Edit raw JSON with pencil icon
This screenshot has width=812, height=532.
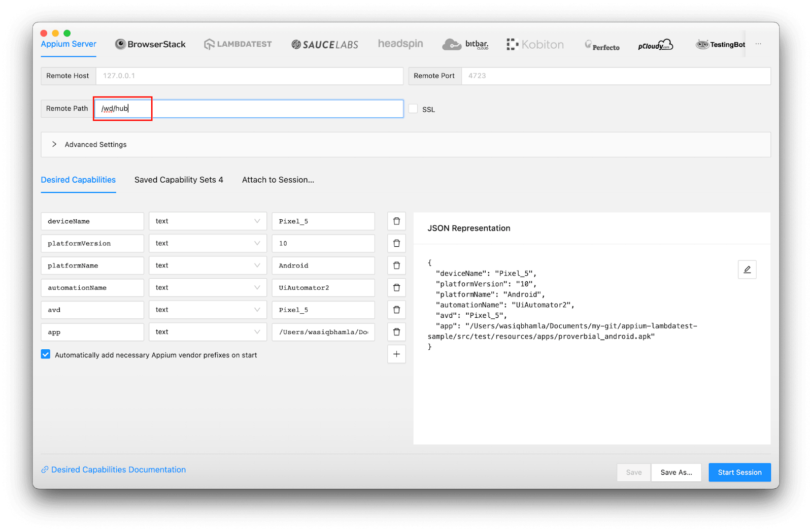coord(747,270)
